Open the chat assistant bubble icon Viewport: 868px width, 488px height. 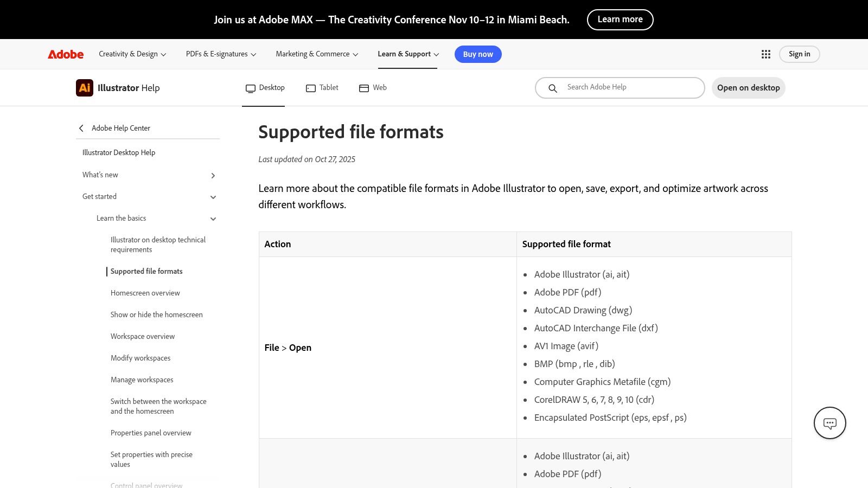point(830,423)
